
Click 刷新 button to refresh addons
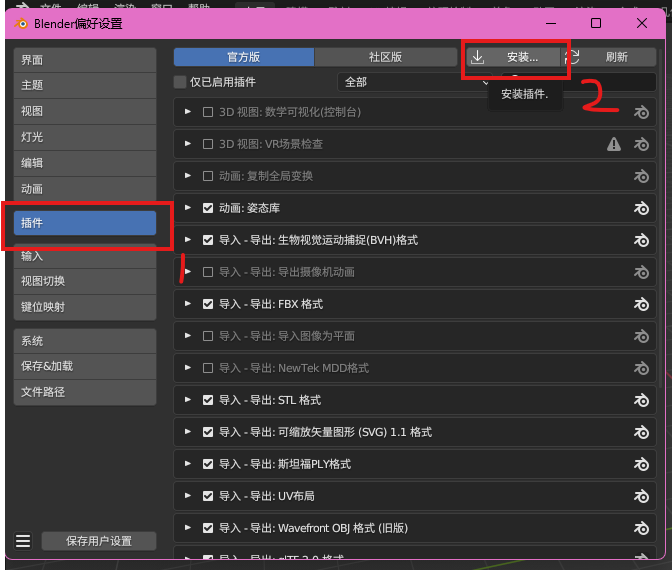(609, 57)
